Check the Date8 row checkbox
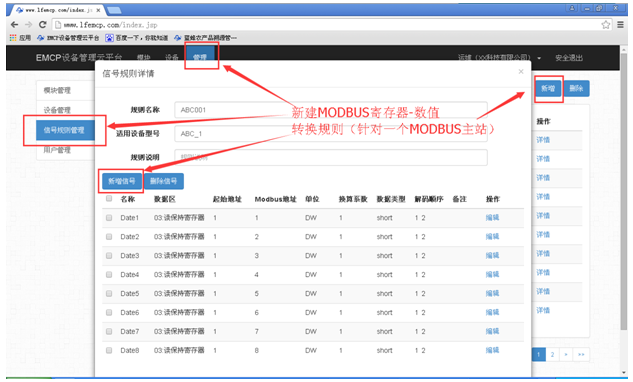The image size is (633, 382). pos(109,351)
